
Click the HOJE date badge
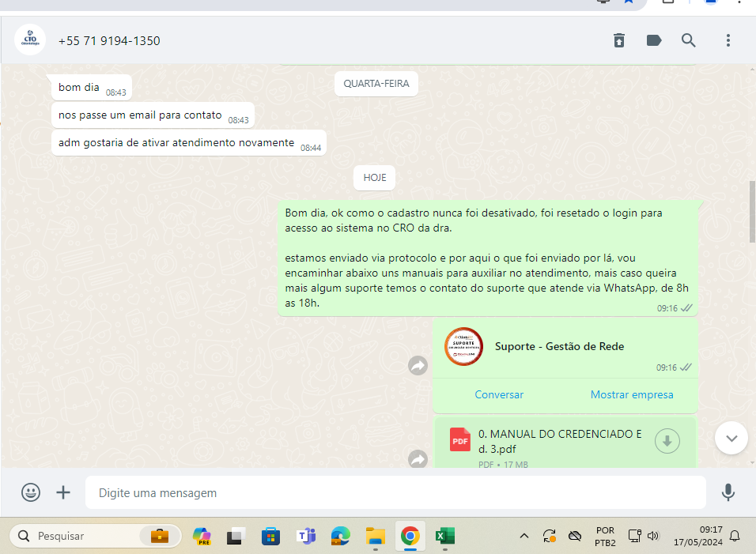[375, 178]
